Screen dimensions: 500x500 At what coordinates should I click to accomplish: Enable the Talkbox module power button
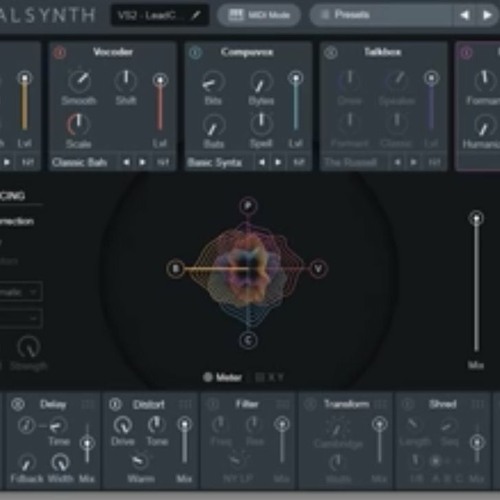[x=331, y=52]
